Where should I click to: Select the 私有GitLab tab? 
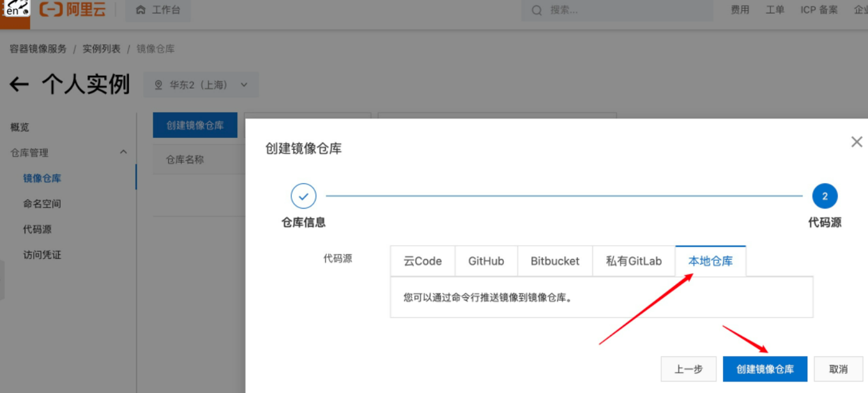(634, 261)
